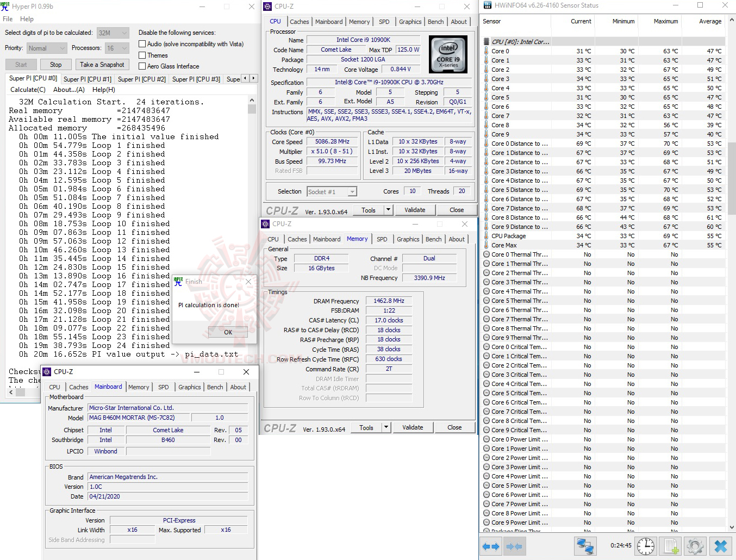
Task: Click the Intel Core i9 X-series logo in CPU-Z
Action: (448, 54)
